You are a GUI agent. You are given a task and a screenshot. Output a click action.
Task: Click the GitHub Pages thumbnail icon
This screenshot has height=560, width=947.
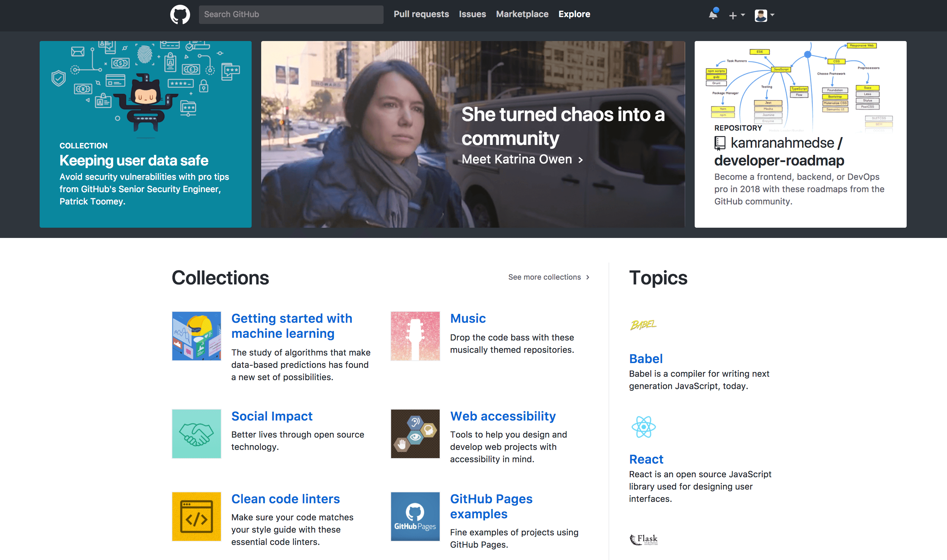pos(415,516)
